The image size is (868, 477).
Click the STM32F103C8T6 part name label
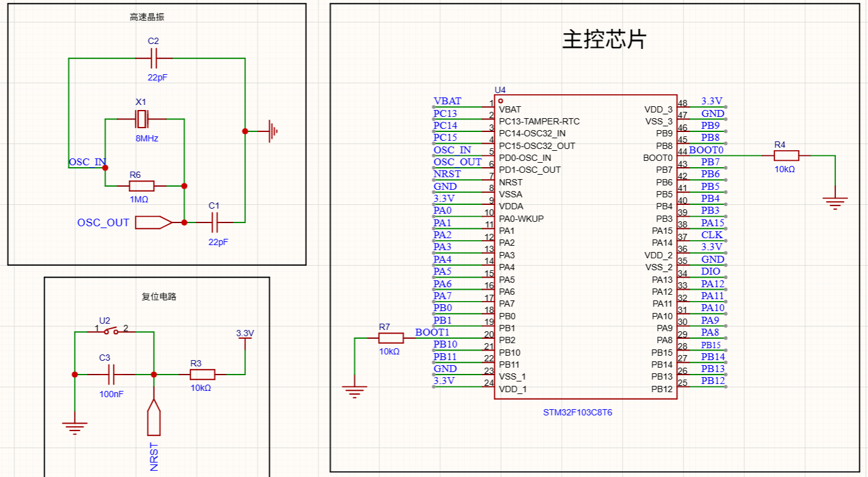coord(577,413)
